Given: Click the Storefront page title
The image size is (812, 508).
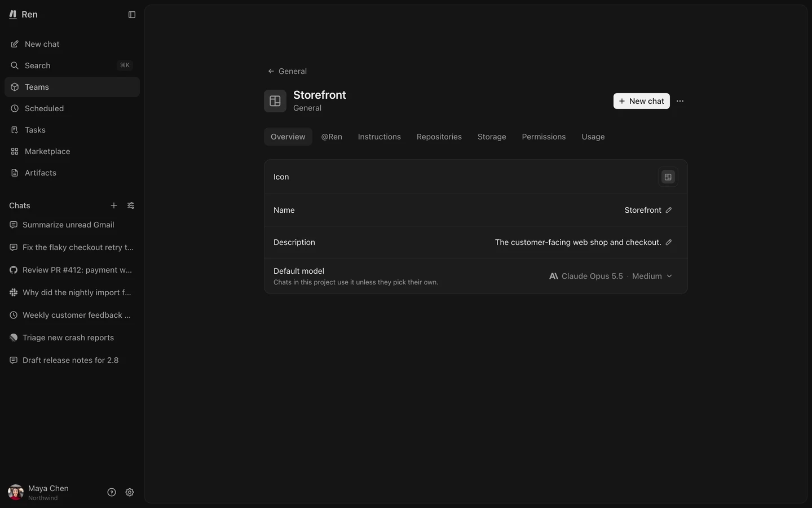Looking at the screenshot, I should (320, 95).
